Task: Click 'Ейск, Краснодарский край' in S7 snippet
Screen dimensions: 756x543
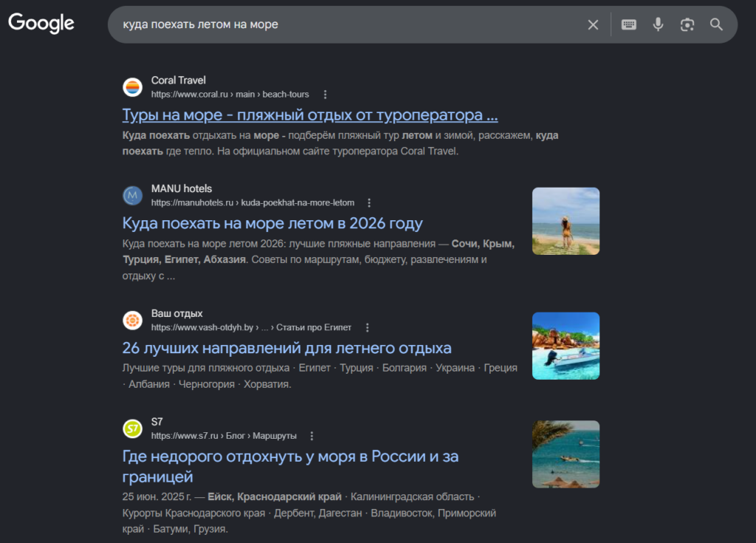Action: click(275, 496)
